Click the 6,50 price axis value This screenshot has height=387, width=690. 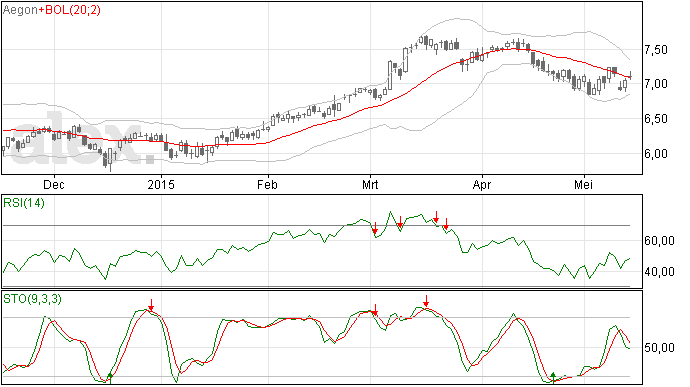pyautogui.click(x=656, y=119)
